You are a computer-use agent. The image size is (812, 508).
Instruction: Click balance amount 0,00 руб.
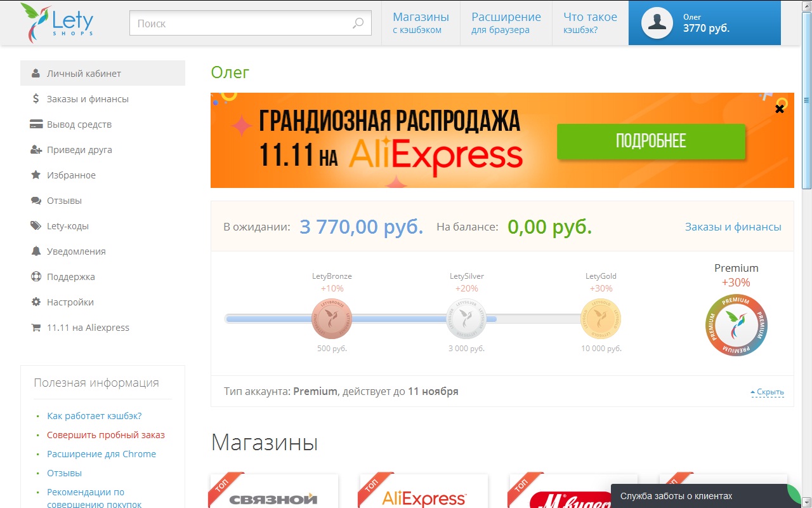(549, 227)
